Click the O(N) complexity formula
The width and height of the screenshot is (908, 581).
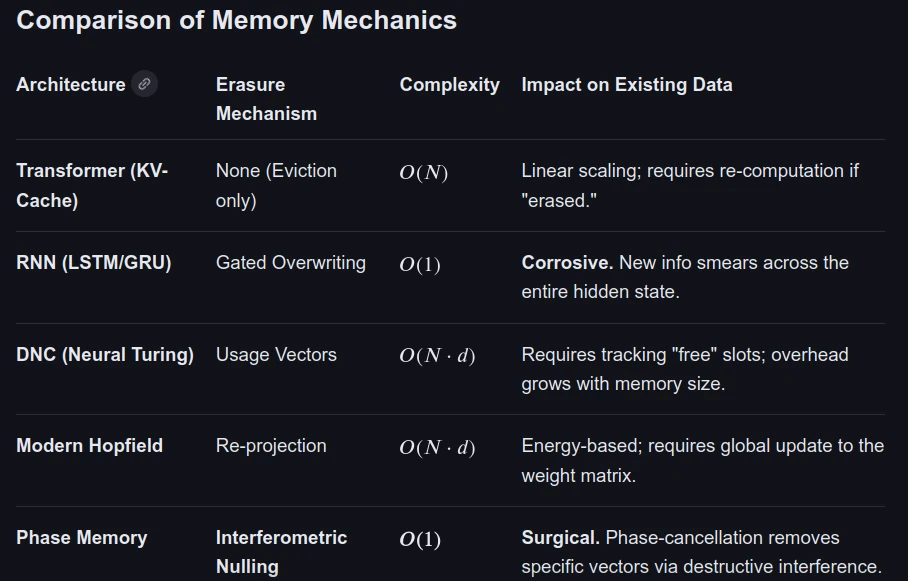423,172
